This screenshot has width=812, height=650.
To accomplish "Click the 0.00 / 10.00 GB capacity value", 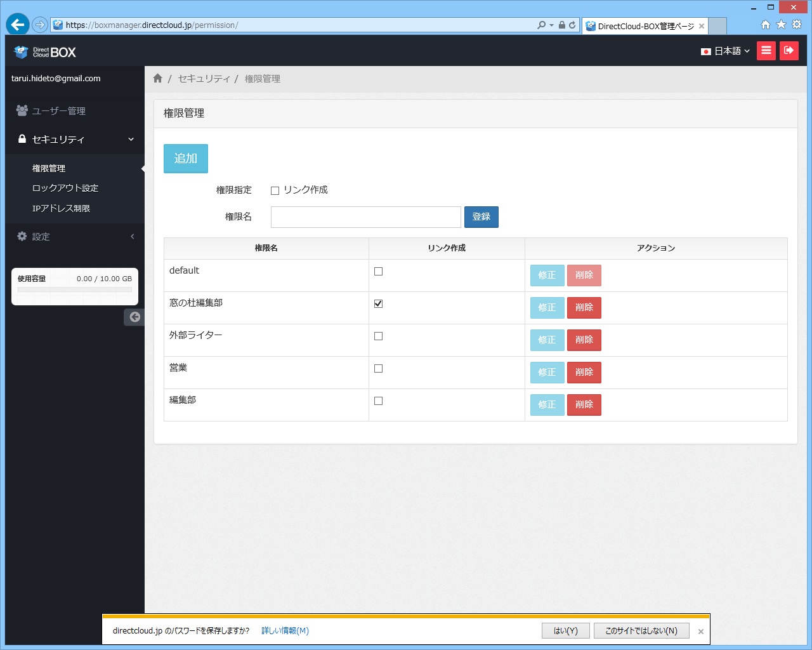I will (104, 279).
